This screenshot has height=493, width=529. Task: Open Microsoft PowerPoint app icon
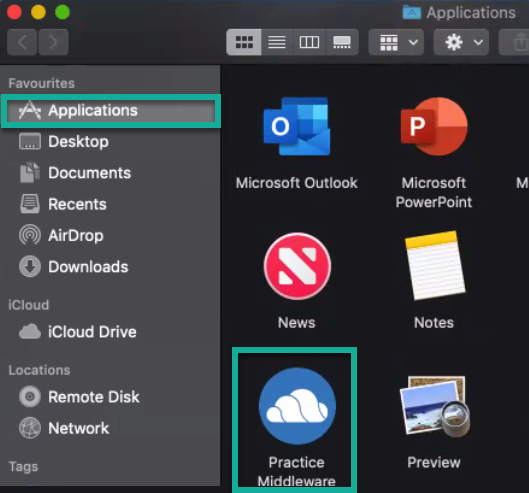tap(434, 126)
